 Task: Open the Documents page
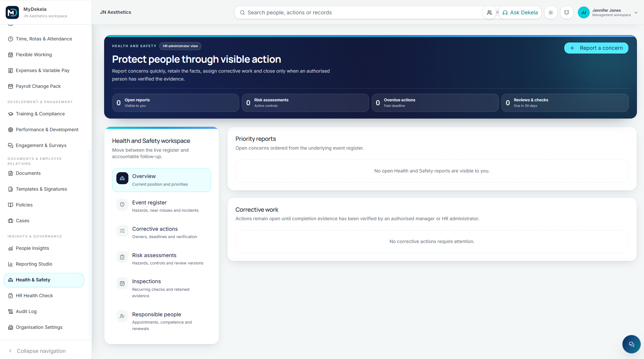click(x=44, y=173)
